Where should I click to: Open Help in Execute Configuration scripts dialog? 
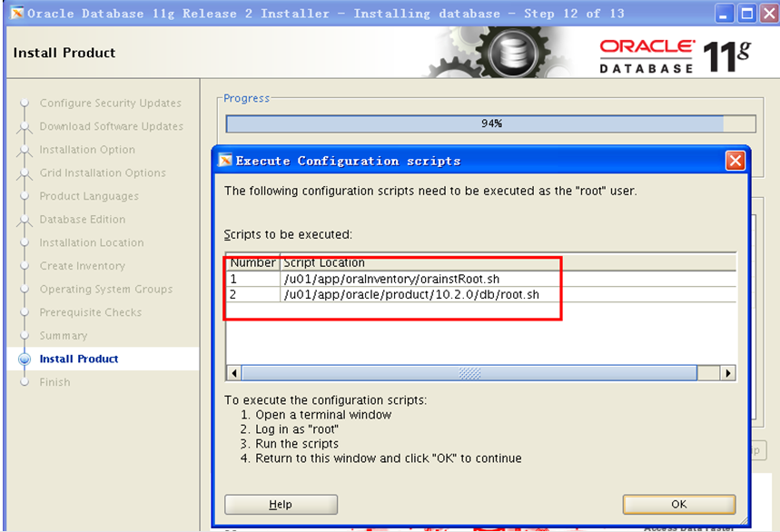point(281,504)
